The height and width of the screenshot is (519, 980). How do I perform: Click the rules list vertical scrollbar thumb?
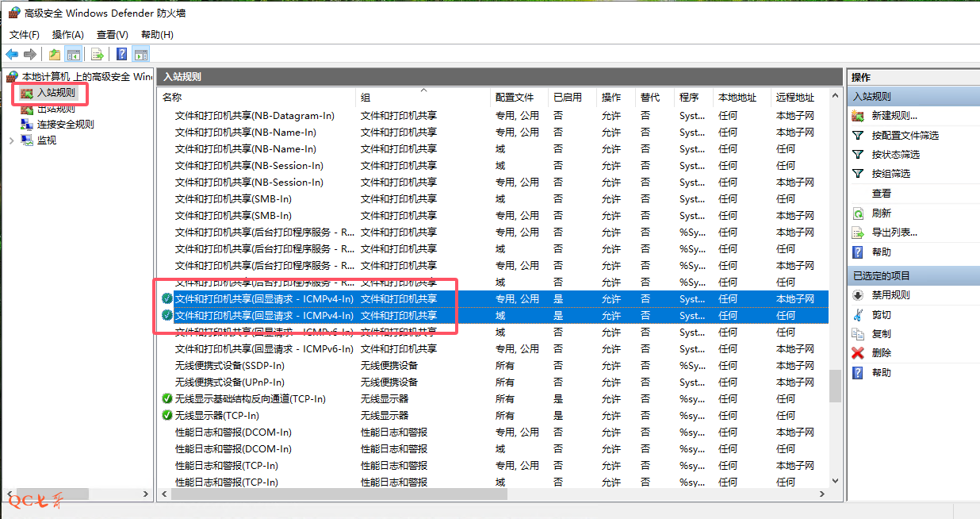tap(835, 386)
